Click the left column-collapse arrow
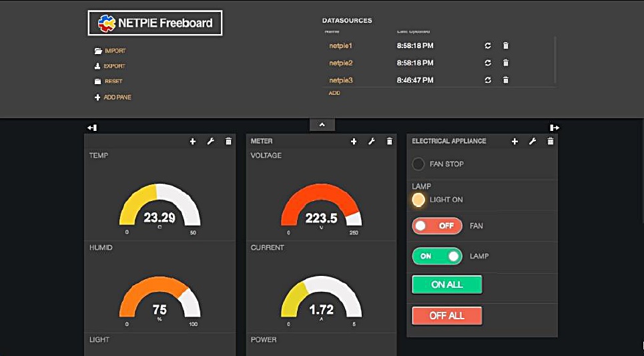 [x=92, y=128]
